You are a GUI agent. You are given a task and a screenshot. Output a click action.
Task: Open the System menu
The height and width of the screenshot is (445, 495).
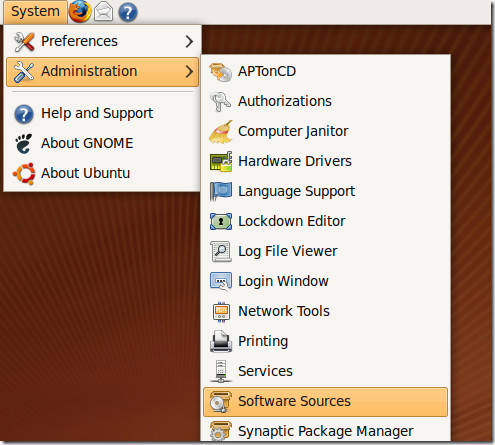pyautogui.click(x=35, y=12)
